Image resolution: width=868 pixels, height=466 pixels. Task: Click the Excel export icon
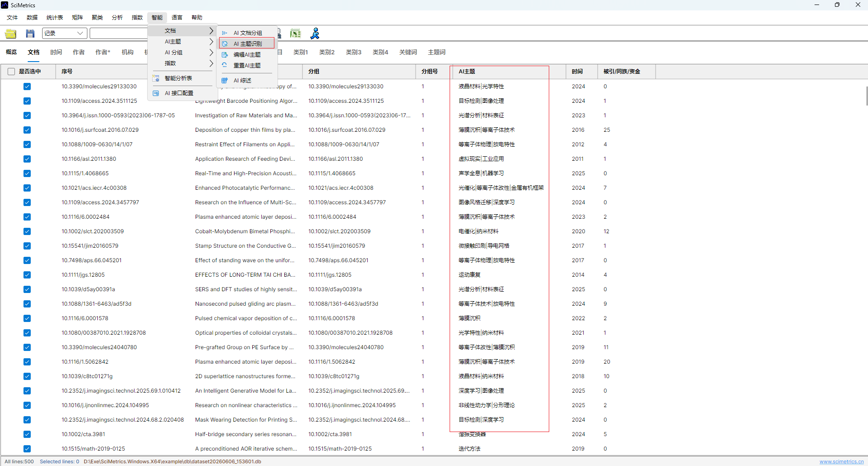[295, 34]
